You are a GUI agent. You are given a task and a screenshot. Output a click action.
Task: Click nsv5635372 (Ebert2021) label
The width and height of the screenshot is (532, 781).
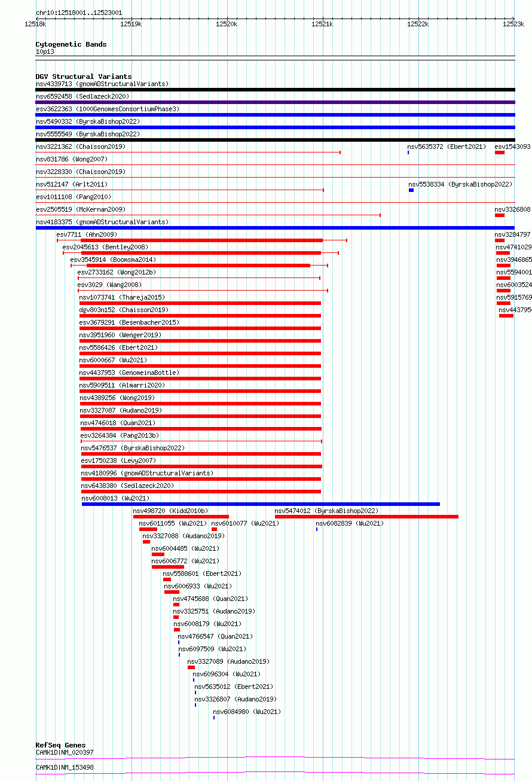pyautogui.click(x=447, y=147)
